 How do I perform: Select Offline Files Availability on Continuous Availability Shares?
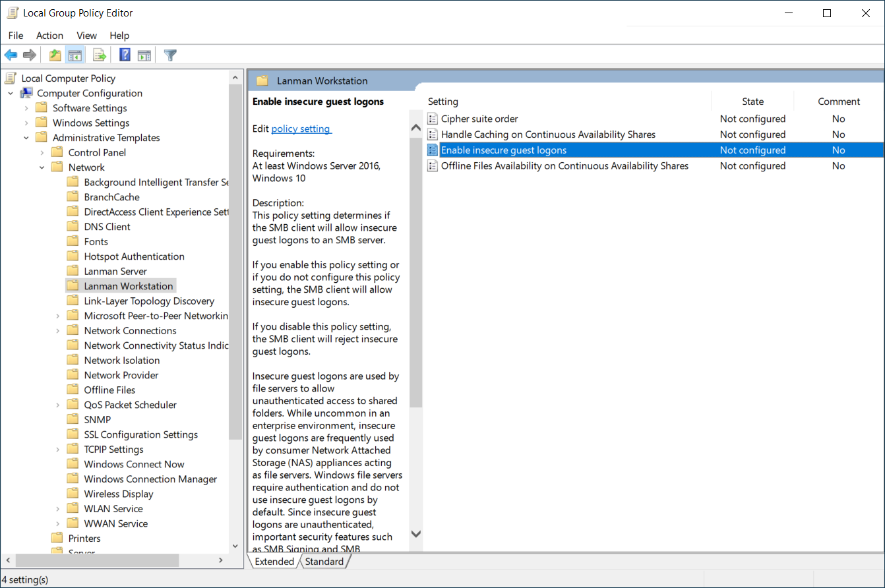(x=564, y=166)
